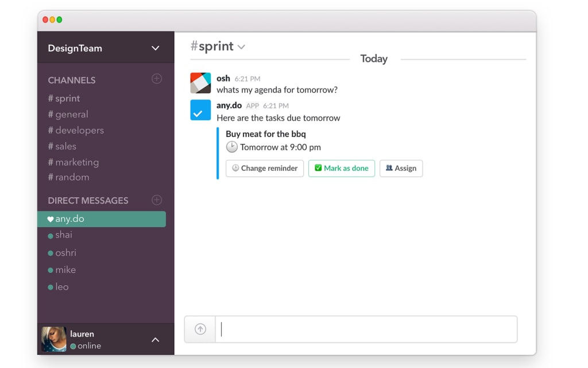Screen dimensions: 588x368
Task: Mark the bbq task as done
Action: 342,168
